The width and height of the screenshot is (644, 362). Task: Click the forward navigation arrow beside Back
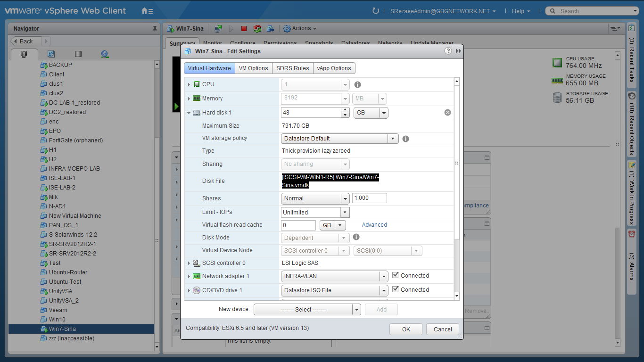pos(46,41)
